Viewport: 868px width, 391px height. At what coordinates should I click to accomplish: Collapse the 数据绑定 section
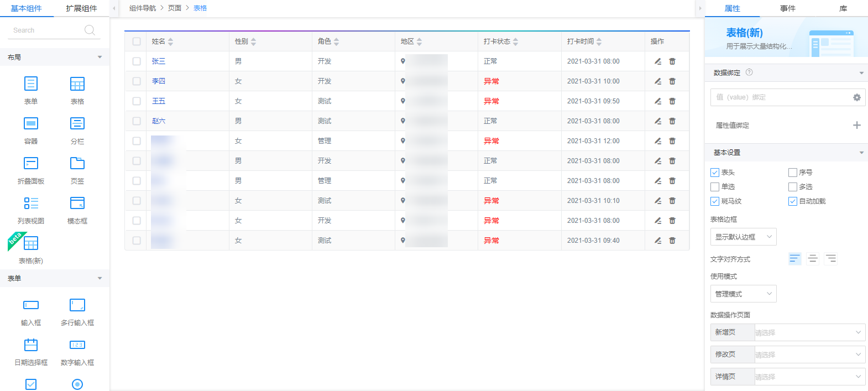click(x=861, y=73)
